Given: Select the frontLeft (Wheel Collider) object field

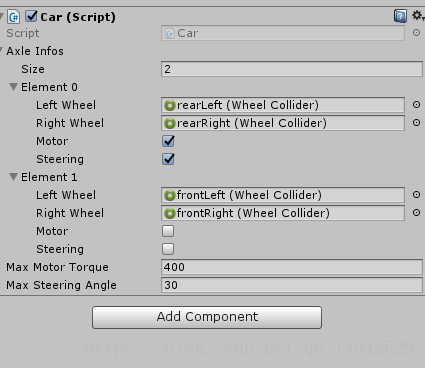Looking at the screenshot, I should (x=283, y=195).
